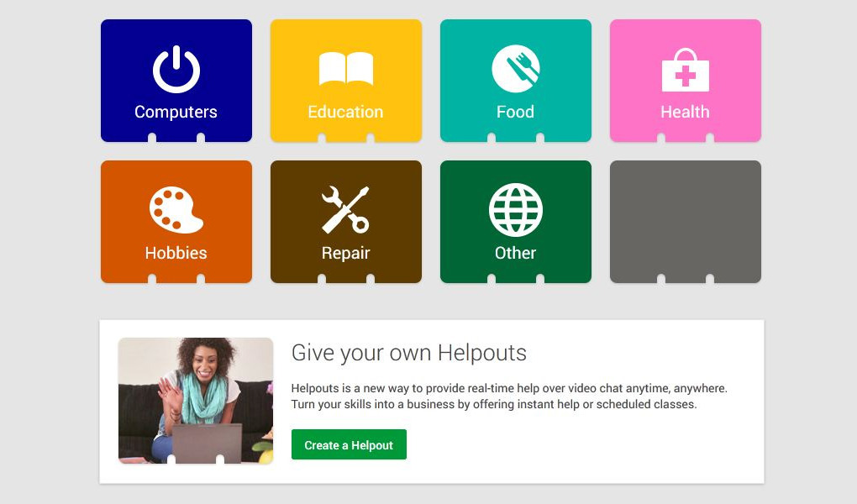Click the Other globe icon
This screenshot has width=857, height=504.
[x=515, y=210]
